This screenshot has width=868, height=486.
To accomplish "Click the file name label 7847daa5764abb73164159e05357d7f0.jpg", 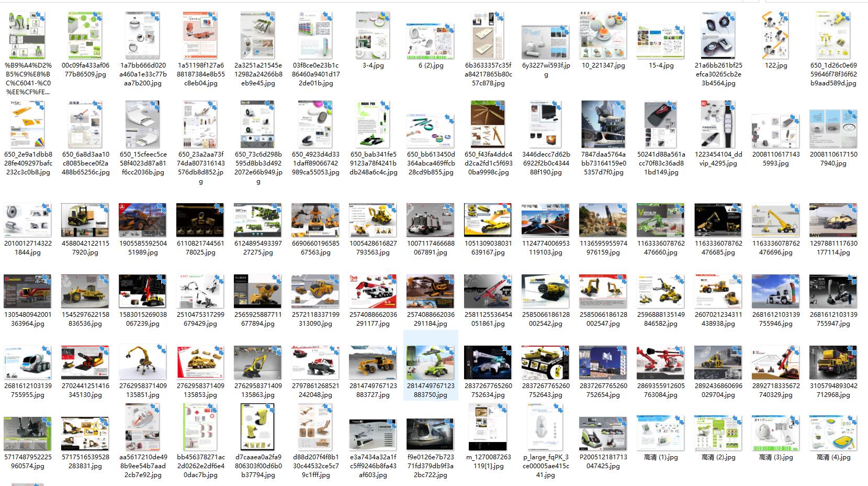I will (603, 163).
